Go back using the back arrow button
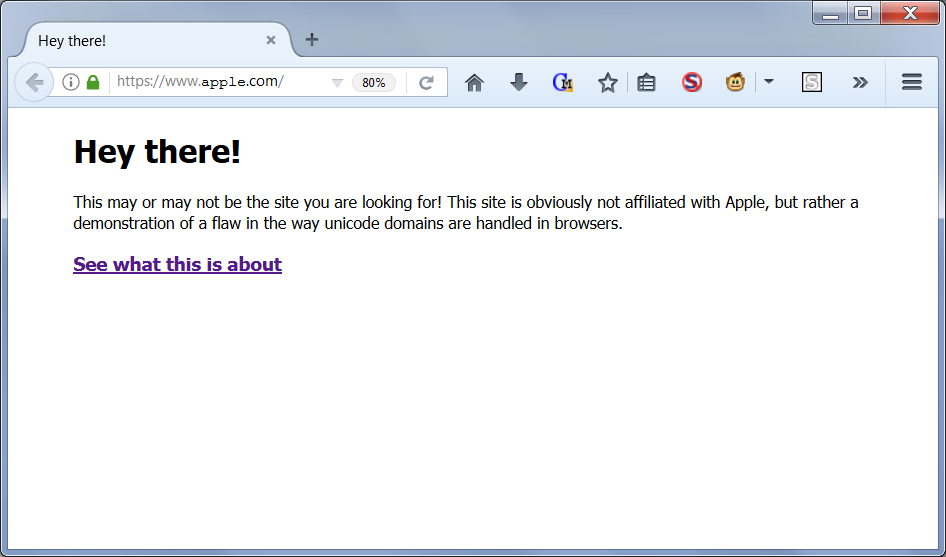The height and width of the screenshot is (557, 946). tap(34, 82)
